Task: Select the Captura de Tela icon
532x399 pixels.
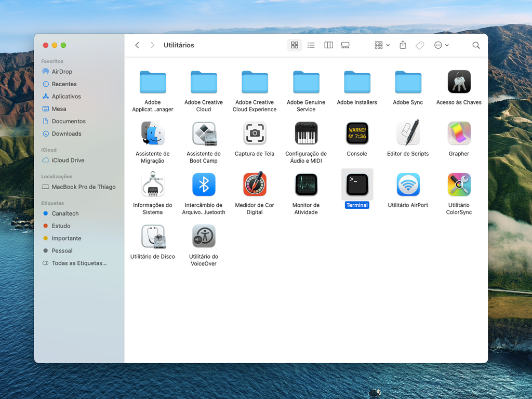Action: pyautogui.click(x=255, y=133)
